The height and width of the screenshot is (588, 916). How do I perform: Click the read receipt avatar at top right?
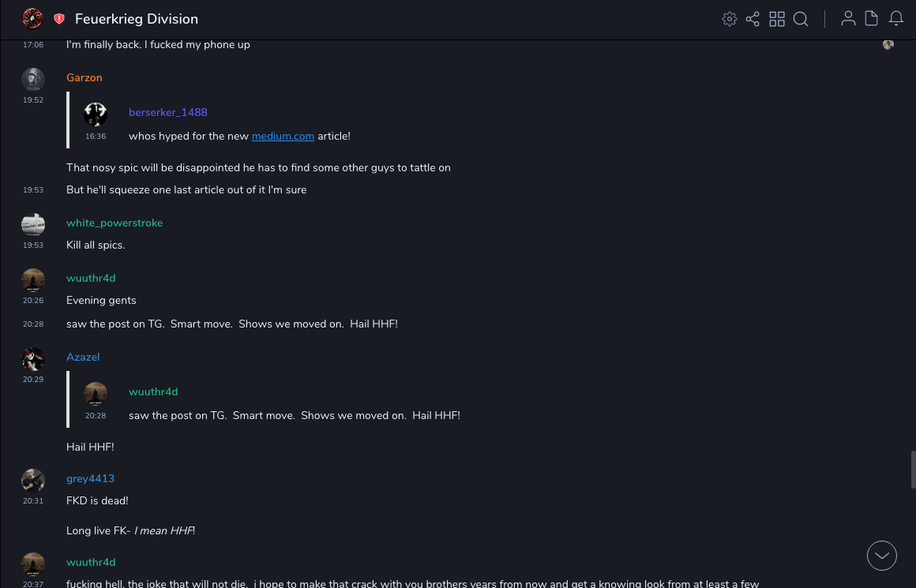pos(888,44)
